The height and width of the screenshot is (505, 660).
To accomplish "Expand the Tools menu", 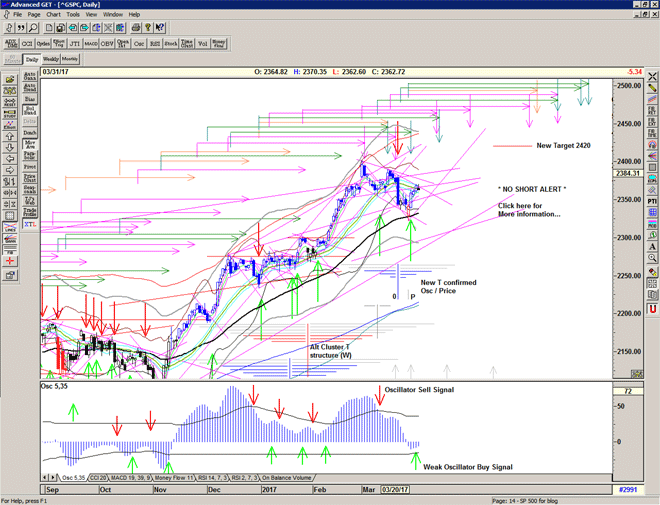I will pyautogui.click(x=73, y=15).
